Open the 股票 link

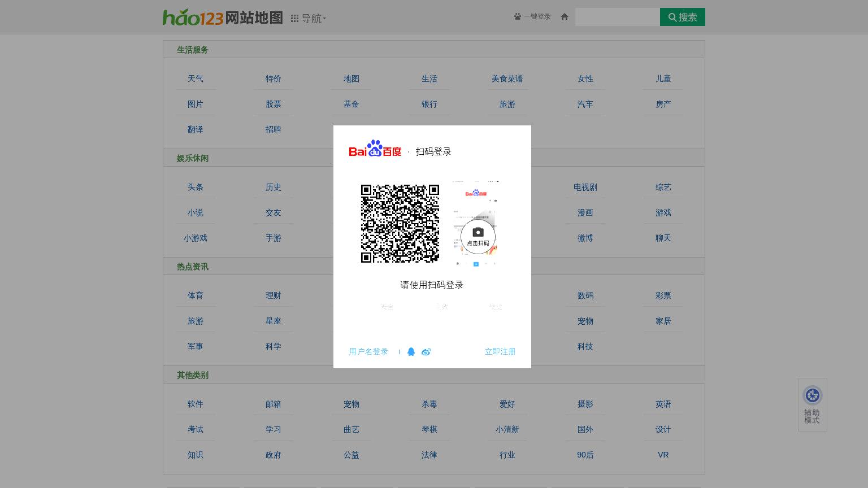pyautogui.click(x=274, y=104)
